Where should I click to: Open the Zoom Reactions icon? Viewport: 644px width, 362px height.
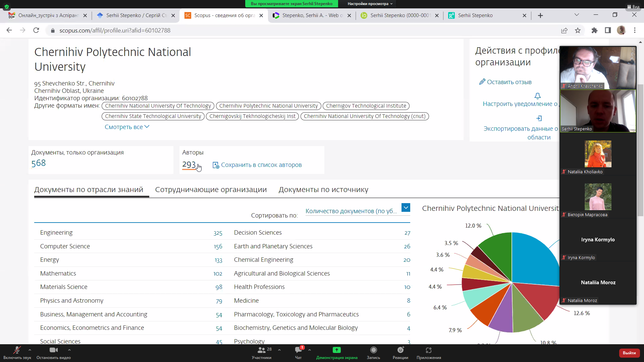coord(400,350)
